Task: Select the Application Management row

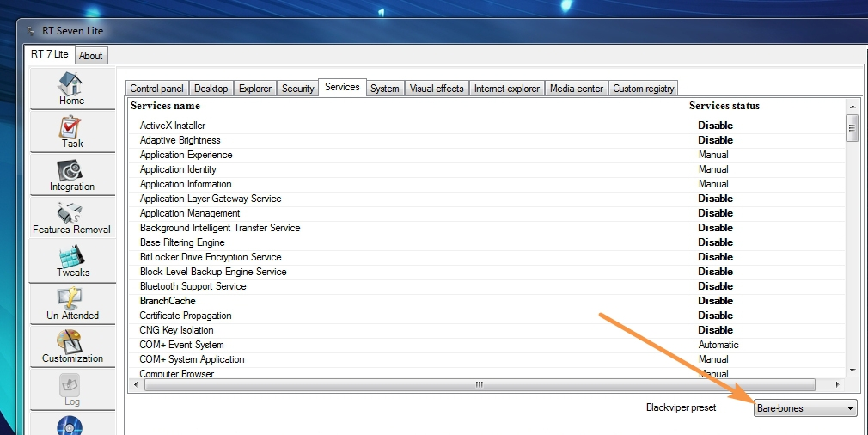Action: coord(487,213)
